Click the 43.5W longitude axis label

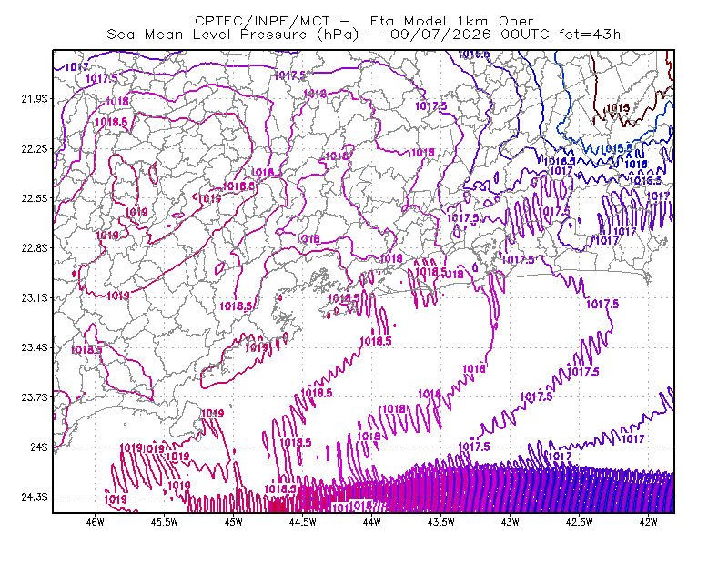click(x=440, y=522)
